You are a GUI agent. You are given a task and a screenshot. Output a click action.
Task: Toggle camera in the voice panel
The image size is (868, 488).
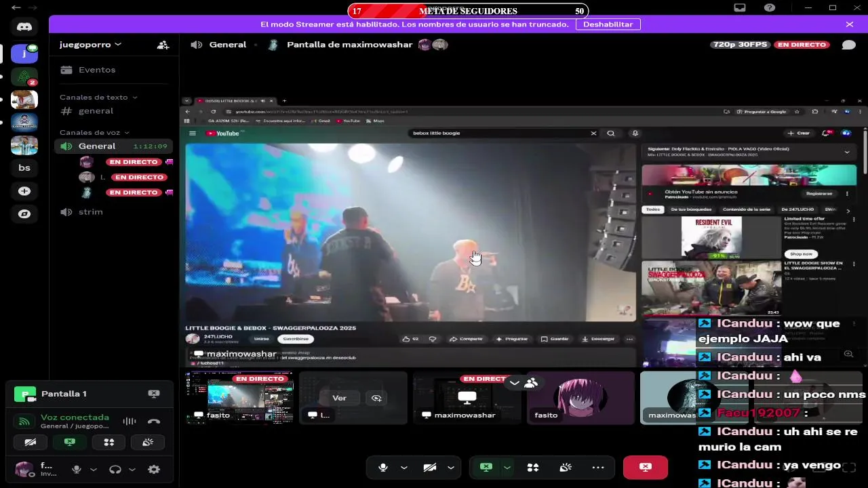tap(31, 443)
